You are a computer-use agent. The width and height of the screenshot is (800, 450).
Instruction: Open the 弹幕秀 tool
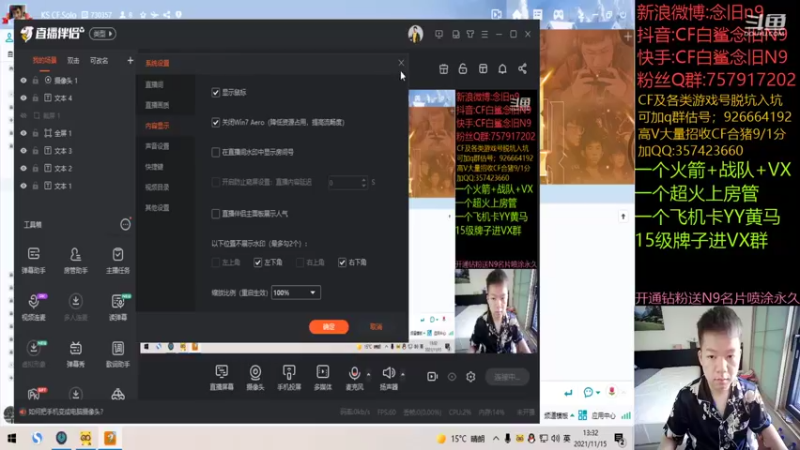76,353
